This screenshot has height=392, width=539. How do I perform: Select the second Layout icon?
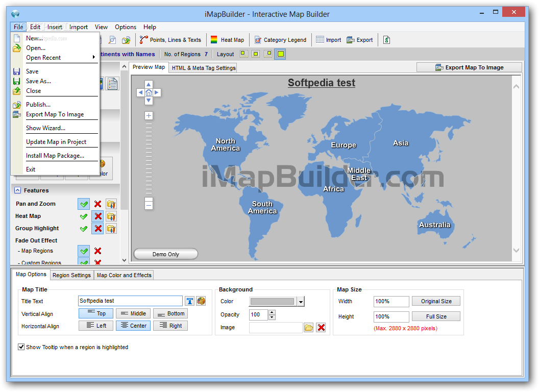[x=256, y=54]
